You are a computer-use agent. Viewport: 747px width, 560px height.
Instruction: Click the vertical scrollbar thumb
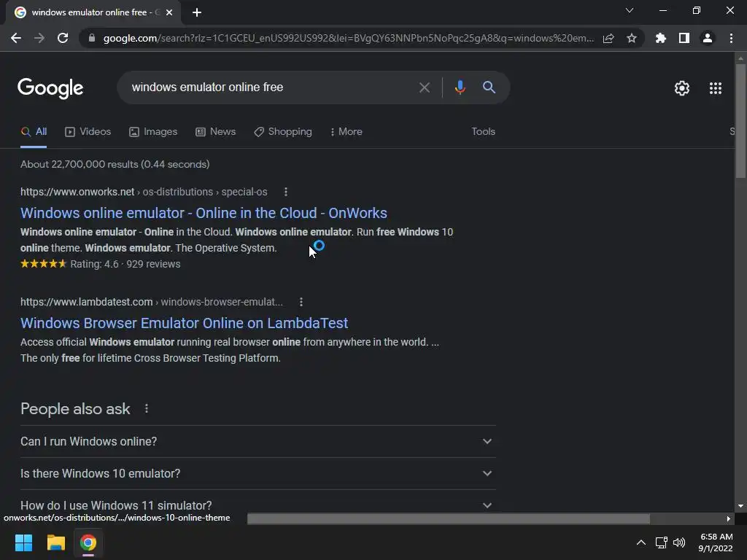click(x=740, y=121)
